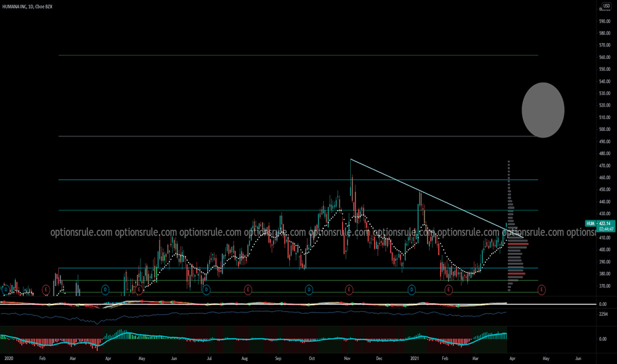
Task: Select the teal horizontal line near 385
Action: [299, 268]
